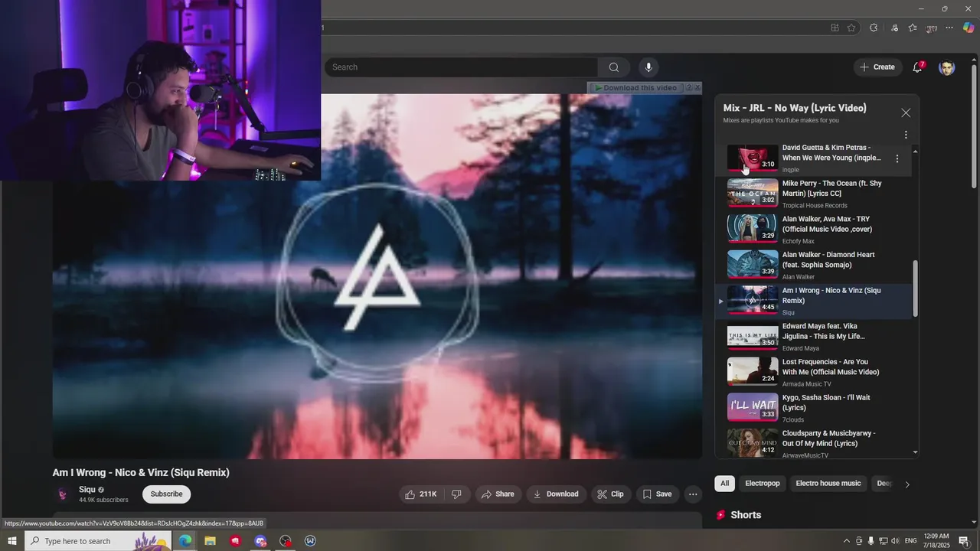Save the video to a playlist
The width and height of the screenshot is (980, 551).
point(657,494)
